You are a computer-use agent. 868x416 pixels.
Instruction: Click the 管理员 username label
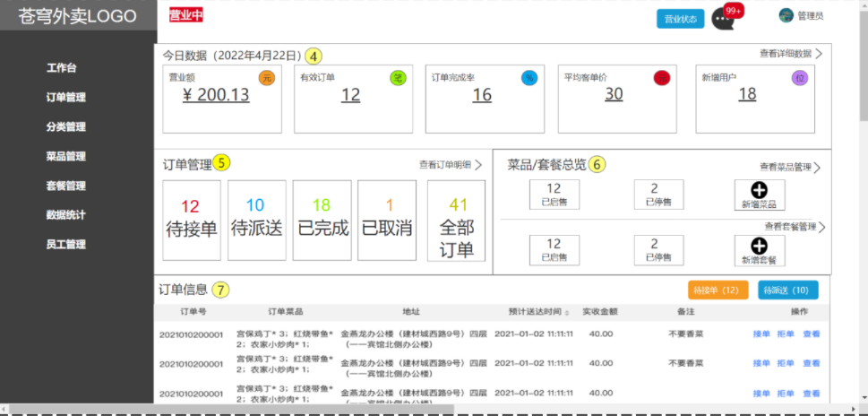(x=811, y=16)
